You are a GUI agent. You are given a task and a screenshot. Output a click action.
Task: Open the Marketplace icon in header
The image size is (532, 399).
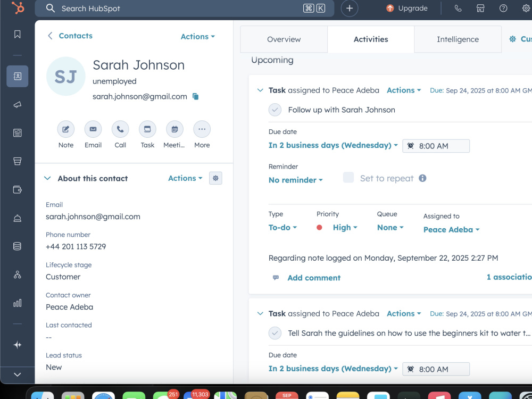(480, 8)
